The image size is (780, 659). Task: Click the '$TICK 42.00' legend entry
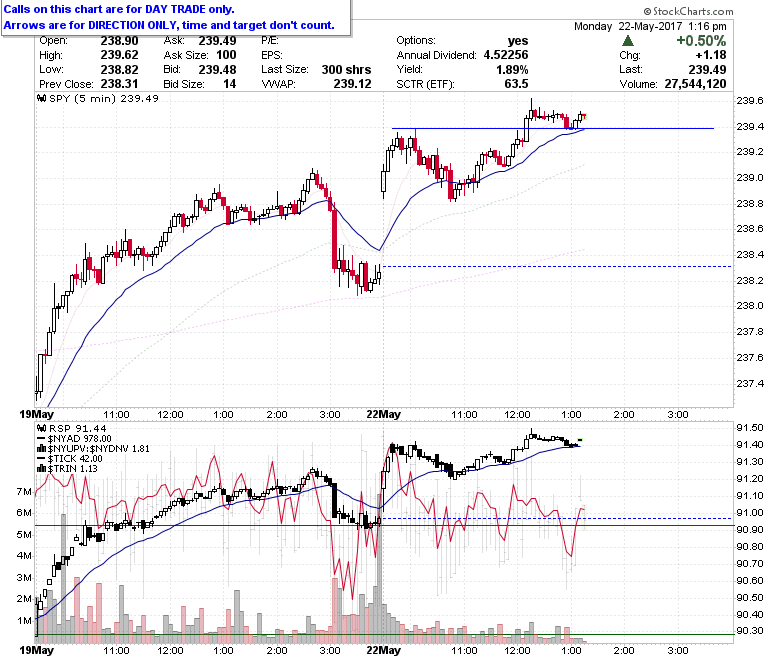coord(75,459)
